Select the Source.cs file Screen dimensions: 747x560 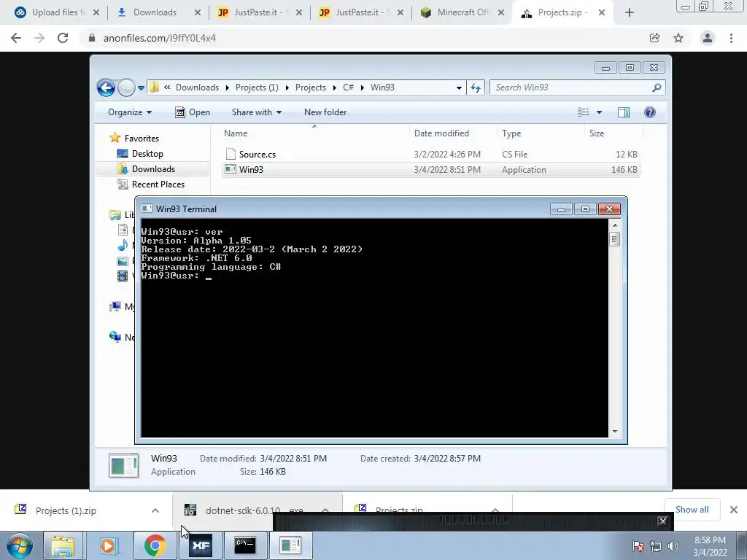[430, 155]
